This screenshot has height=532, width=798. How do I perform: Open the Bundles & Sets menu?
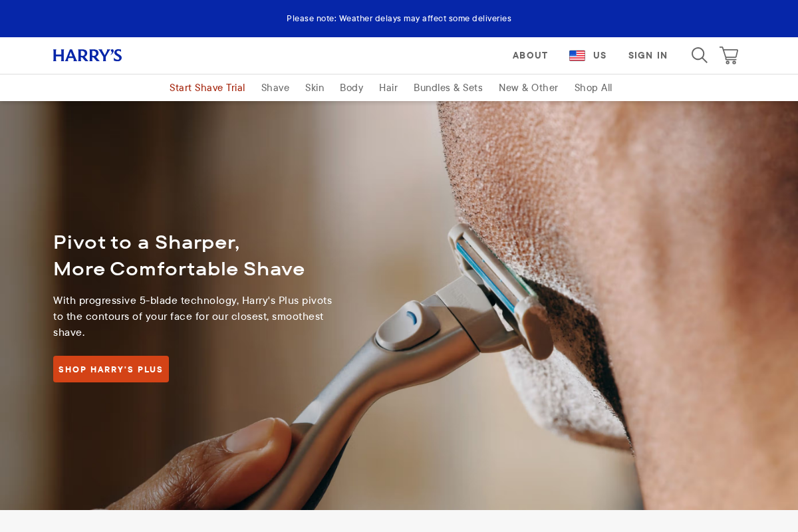click(448, 88)
